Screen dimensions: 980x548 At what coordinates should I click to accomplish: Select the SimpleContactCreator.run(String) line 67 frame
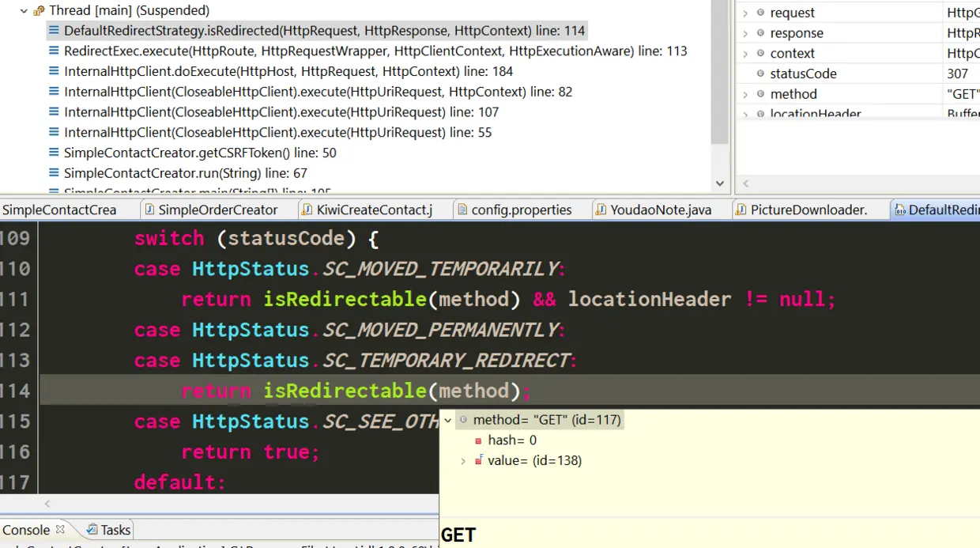[186, 173]
